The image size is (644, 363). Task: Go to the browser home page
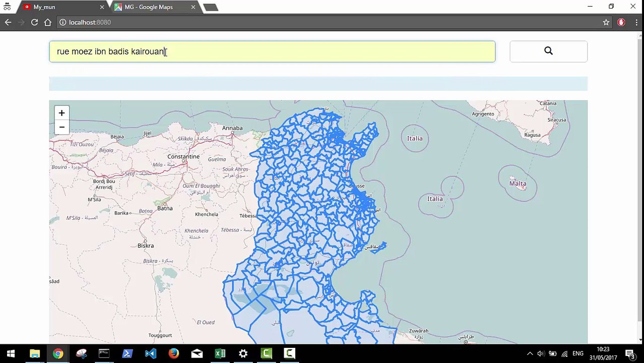pos(48,22)
